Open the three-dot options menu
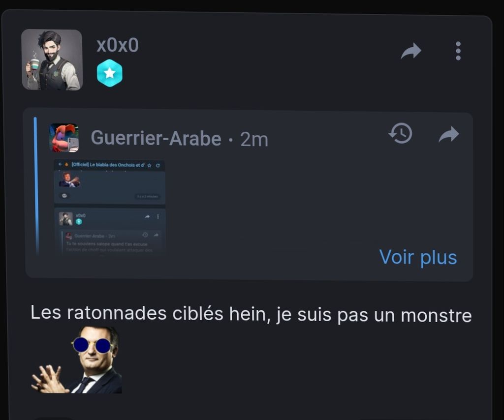The height and width of the screenshot is (420, 504). tap(458, 51)
